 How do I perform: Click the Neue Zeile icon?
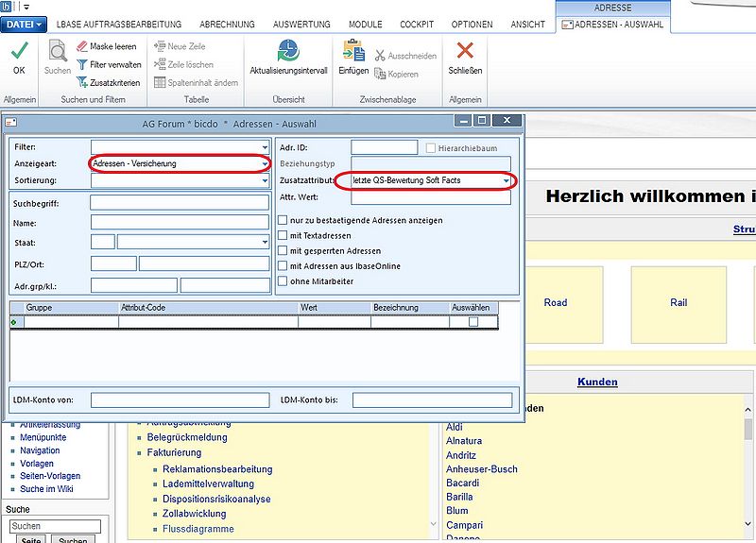[160, 46]
